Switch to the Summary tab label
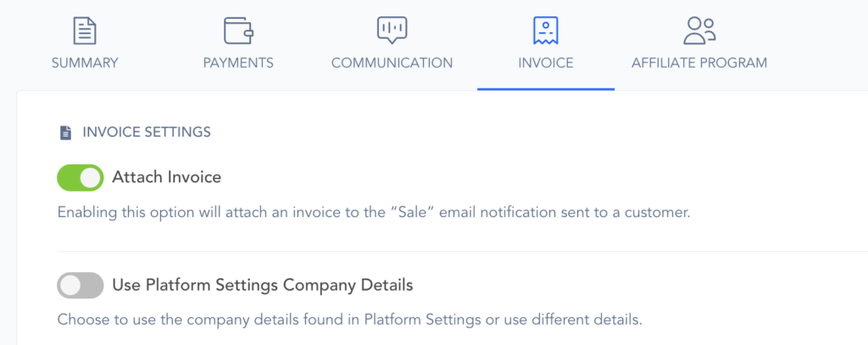Screen dimensions: 868x345 84,63
